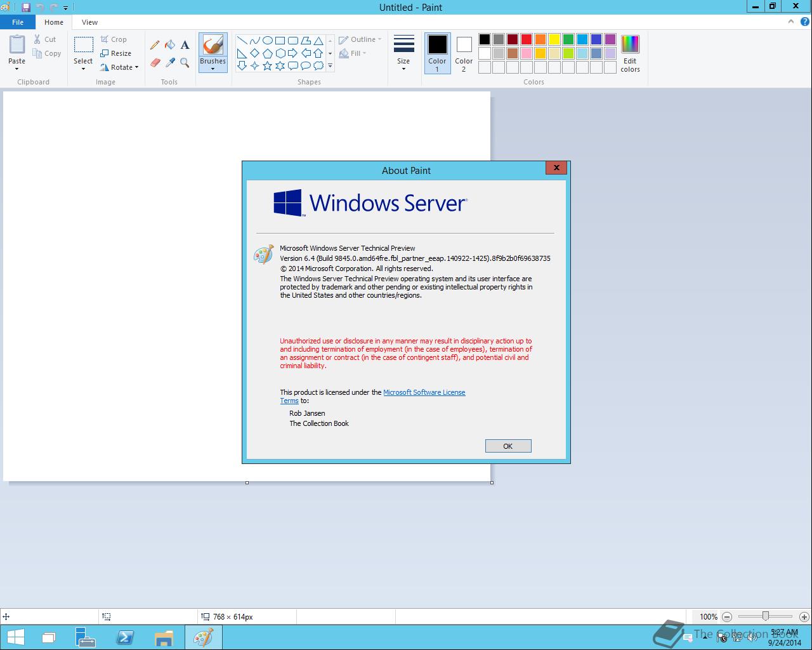Image resolution: width=812 pixels, height=650 pixels.
Task: Open Microsoft Software License link
Action: (x=424, y=392)
